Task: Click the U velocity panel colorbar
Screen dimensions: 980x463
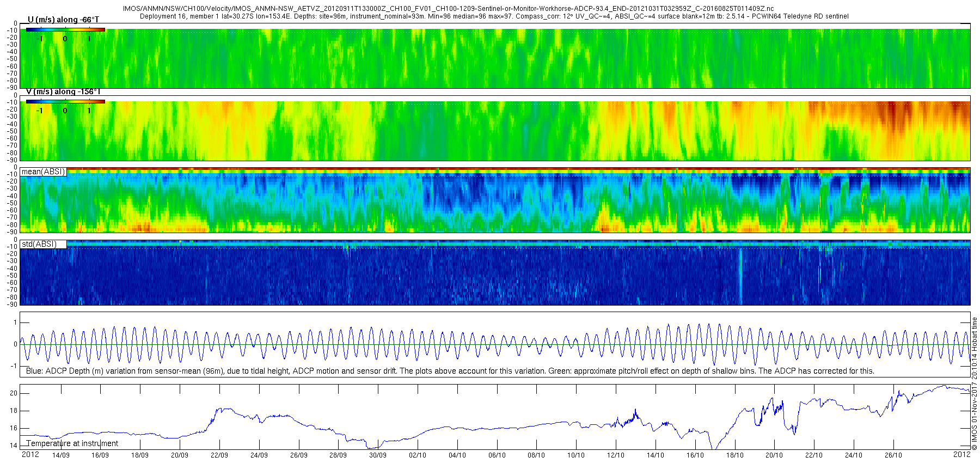Action: 65,30
